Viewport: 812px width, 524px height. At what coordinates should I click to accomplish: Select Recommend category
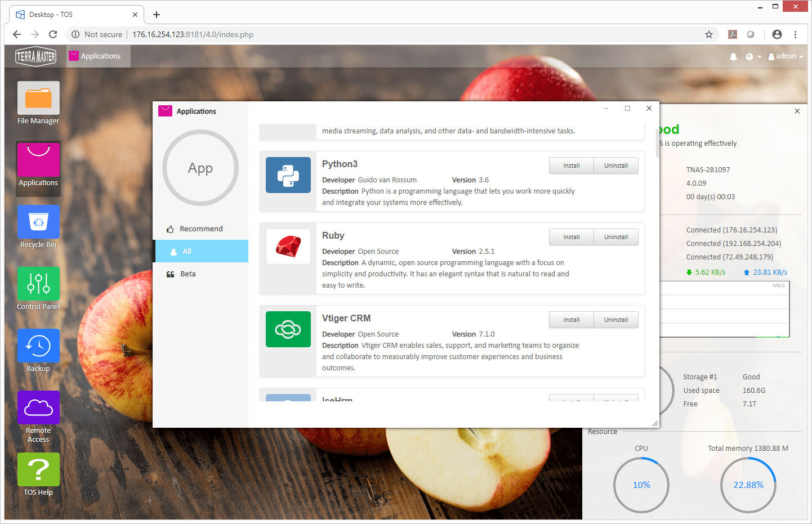tap(200, 229)
